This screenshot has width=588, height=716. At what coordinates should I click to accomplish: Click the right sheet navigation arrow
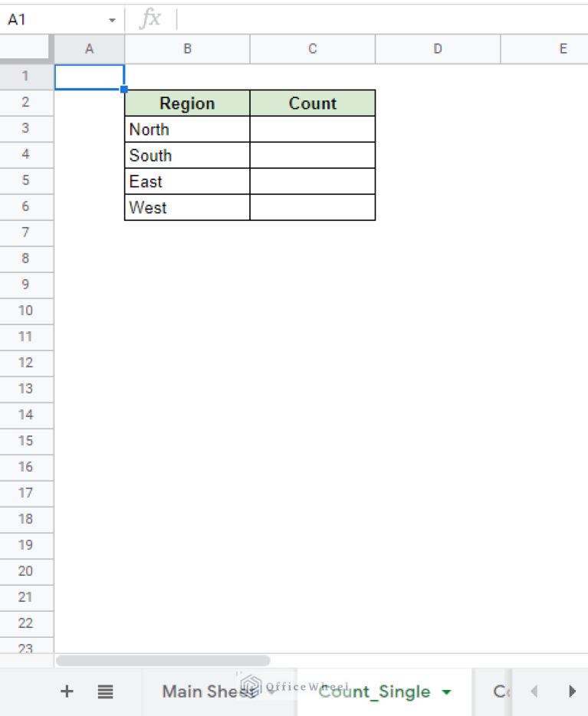click(x=572, y=691)
